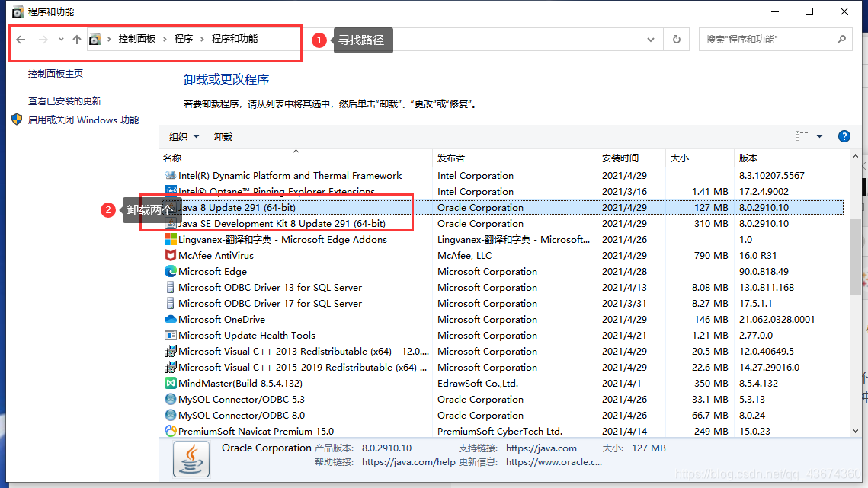Viewport: 868px width, 488px height.
Task: Sort by 名称 column header
Action: click(296, 158)
